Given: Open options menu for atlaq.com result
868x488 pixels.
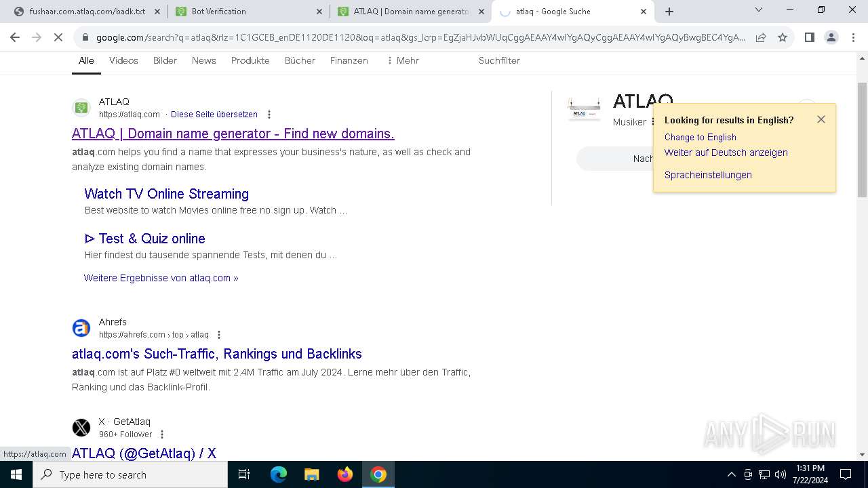Looking at the screenshot, I should click(x=269, y=115).
